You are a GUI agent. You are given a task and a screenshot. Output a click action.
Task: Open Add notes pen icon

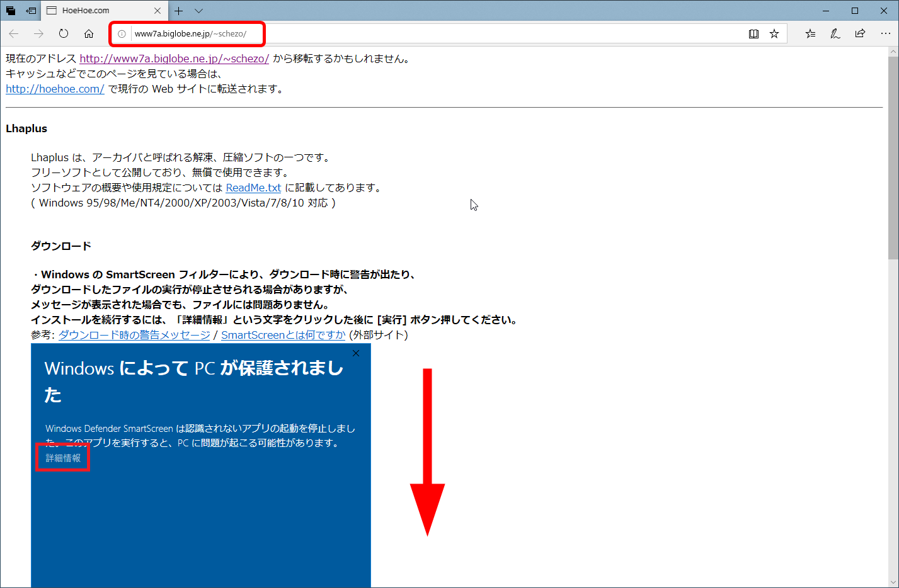(x=835, y=34)
